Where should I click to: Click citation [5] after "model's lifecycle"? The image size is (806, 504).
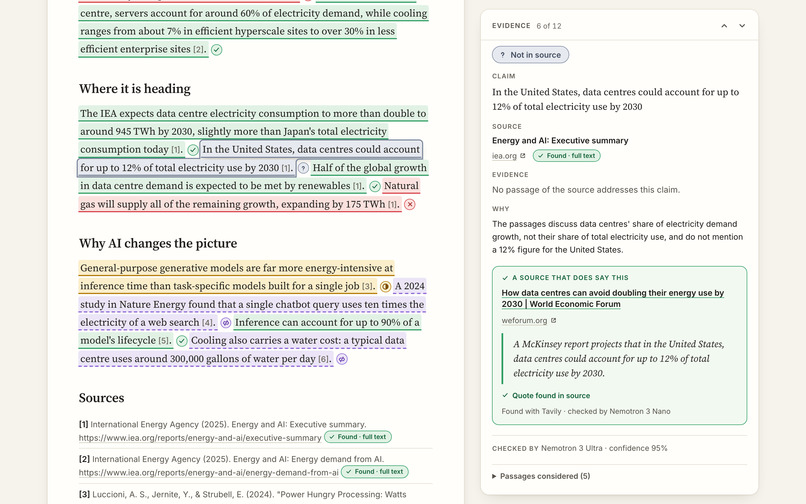(163, 341)
